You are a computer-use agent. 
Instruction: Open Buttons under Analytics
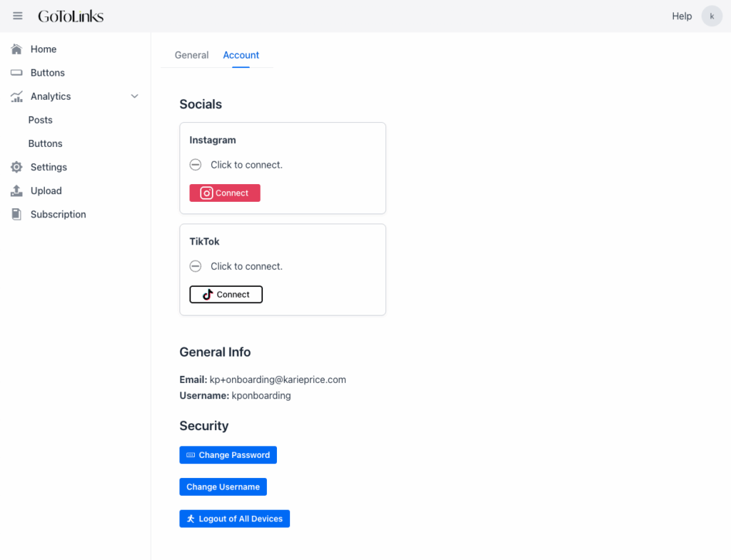(46, 143)
